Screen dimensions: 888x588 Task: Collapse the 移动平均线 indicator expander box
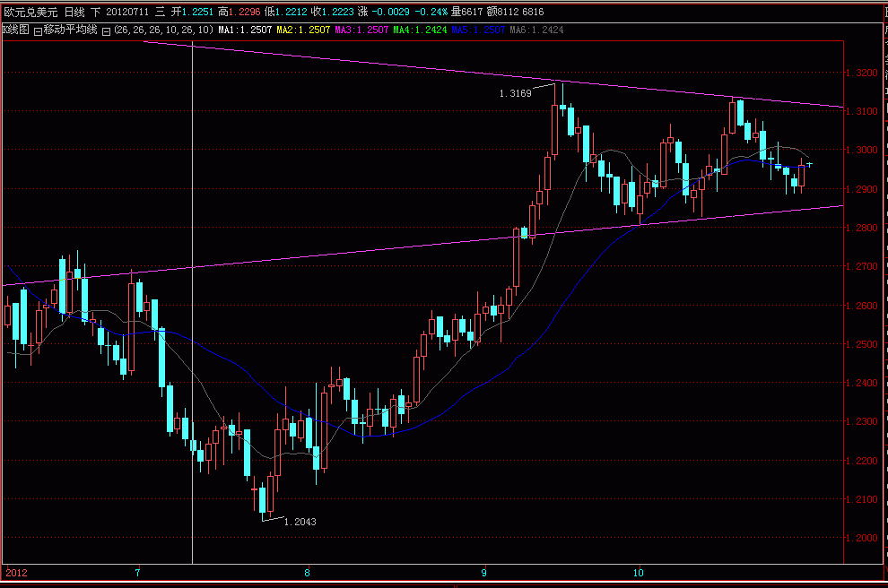click(x=38, y=31)
